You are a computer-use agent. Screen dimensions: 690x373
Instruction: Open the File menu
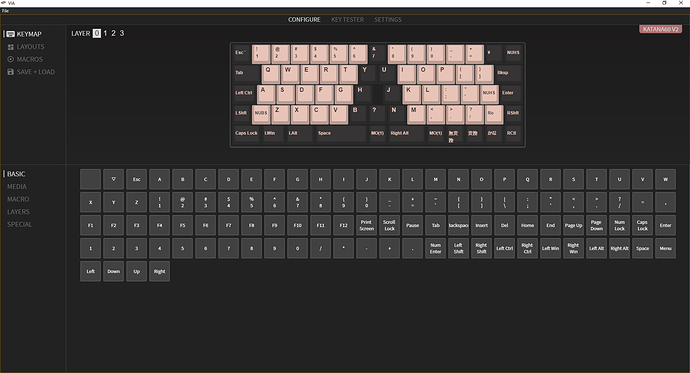point(5,11)
